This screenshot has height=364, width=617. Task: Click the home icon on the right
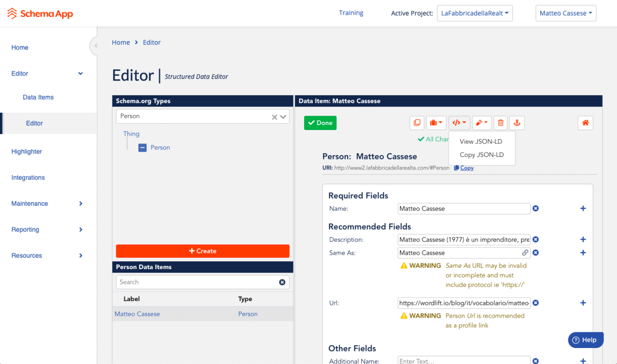tap(585, 123)
